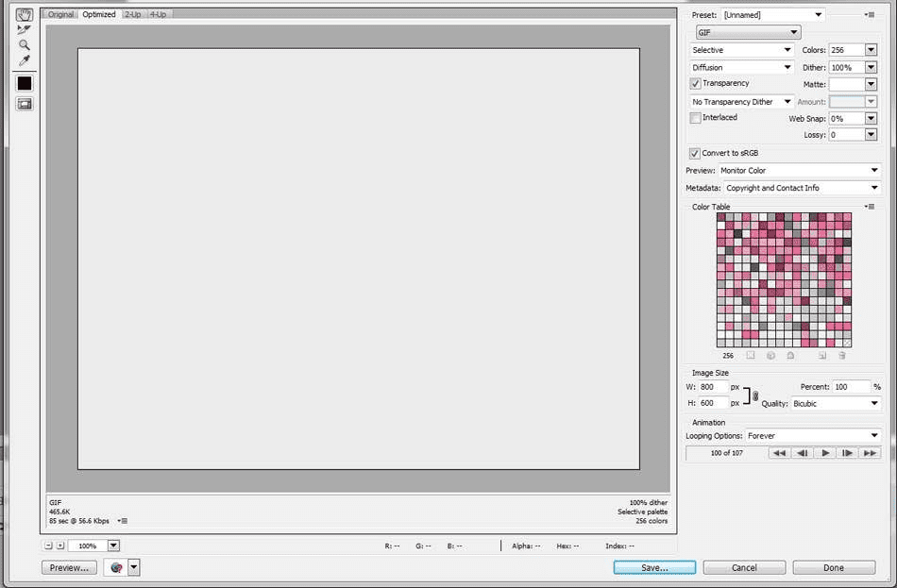The height and width of the screenshot is (588, 897).
Task: Open the Matte color dropdown arrow
Action: pos(871,85)
